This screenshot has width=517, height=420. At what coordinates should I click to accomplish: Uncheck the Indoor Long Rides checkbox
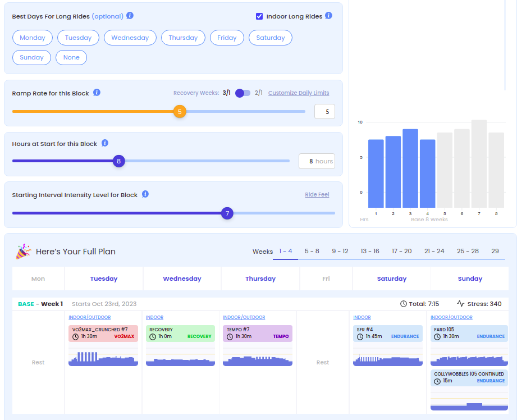coord(259,16)
